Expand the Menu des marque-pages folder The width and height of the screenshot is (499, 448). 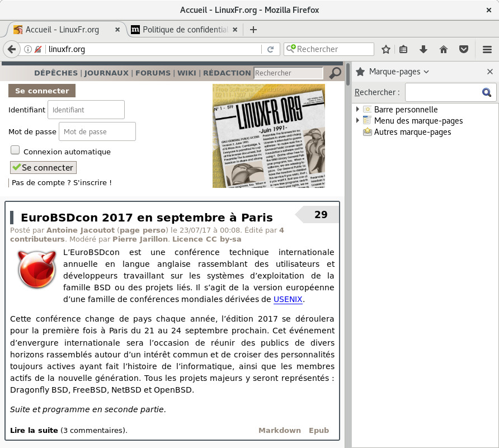point(357,120)
